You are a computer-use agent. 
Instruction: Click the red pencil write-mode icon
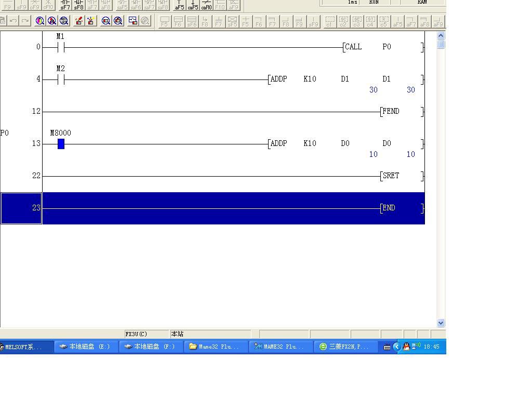pos(79,21)
